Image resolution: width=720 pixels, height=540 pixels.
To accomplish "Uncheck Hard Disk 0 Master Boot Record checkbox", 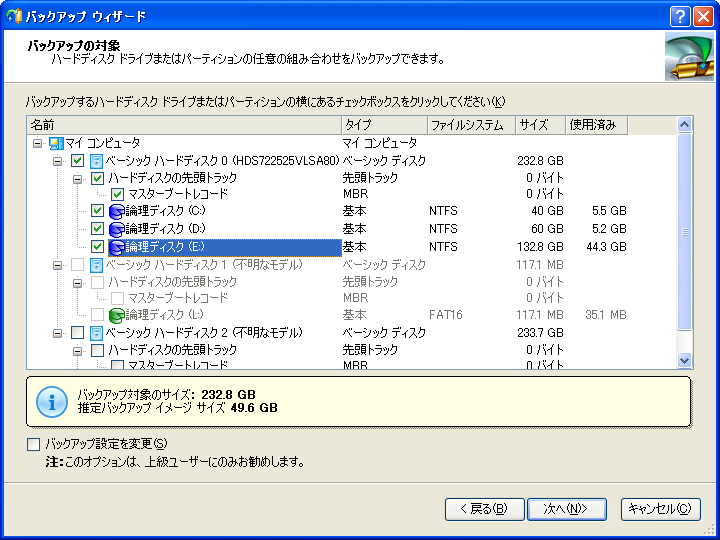I will [x=117, y=194].
